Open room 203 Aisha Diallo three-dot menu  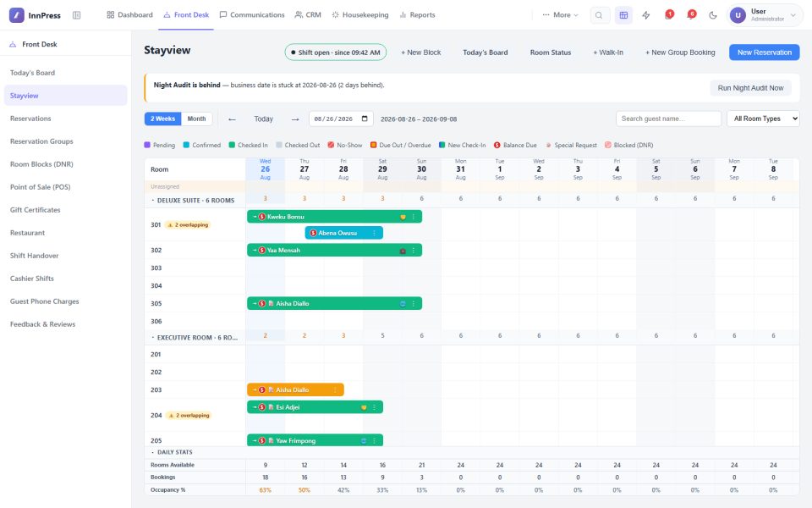pyautogui.click(x=335, y=389)
